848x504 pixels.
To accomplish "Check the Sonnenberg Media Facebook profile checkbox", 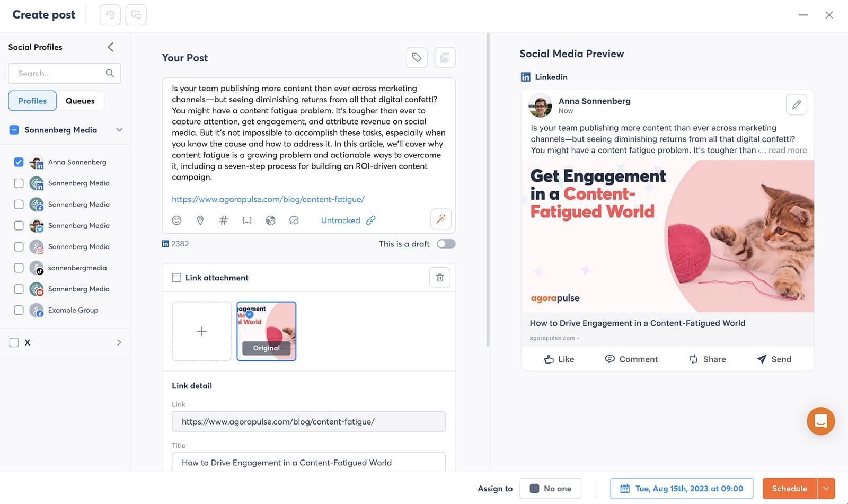I will [19, 205].
